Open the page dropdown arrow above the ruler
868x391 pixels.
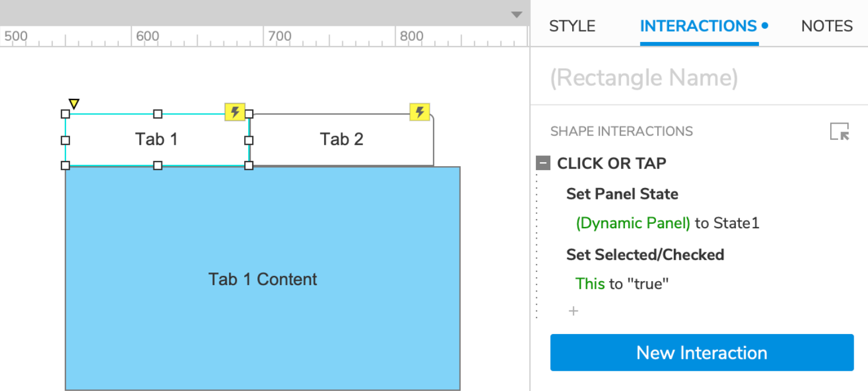516,15
